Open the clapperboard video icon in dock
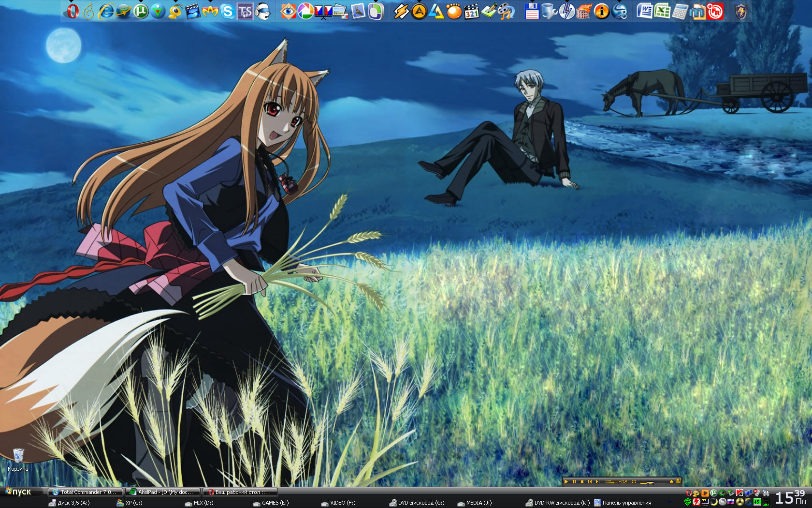This screenshot has width=812, height=508. coord(193,11)
